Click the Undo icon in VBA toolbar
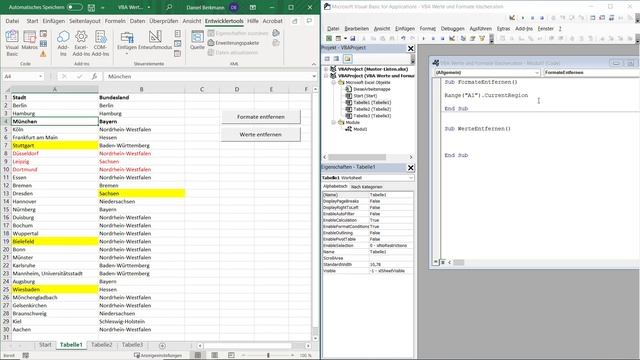This screenshot has height=360, width=640. [403, 38]
